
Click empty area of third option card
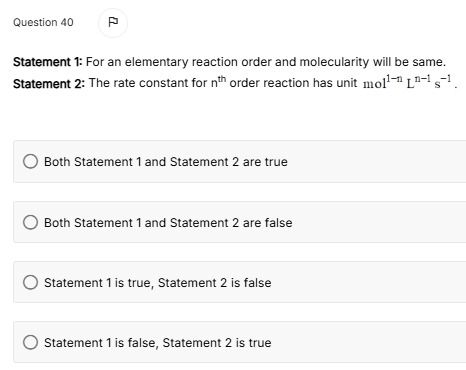(368, 282)
